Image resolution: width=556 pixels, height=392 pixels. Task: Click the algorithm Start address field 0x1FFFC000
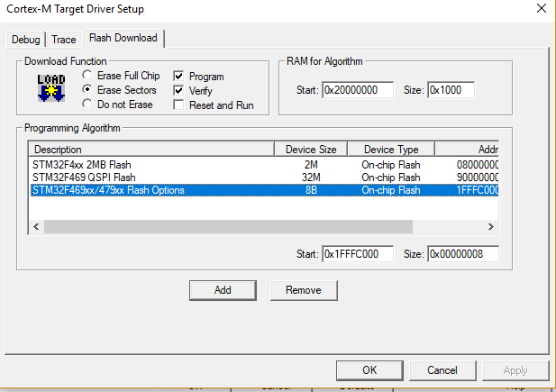click(358, 254)
